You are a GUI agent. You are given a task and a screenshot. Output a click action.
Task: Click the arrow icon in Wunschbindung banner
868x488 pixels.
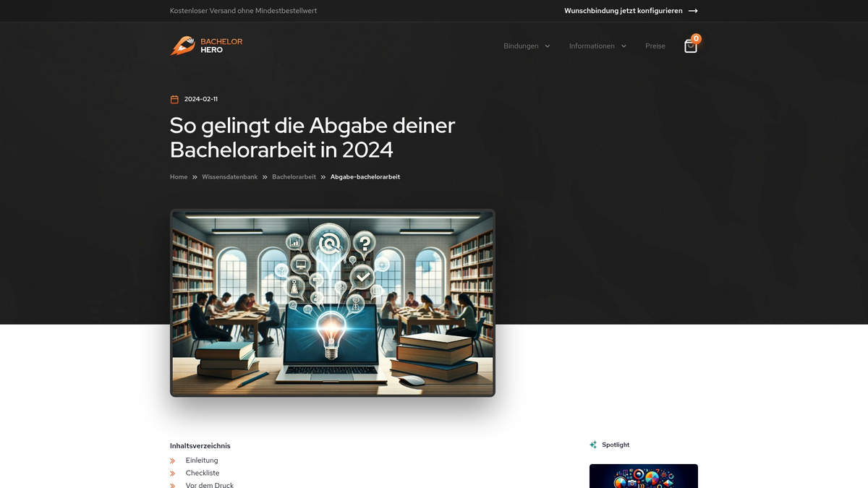(x=693, y=11)
